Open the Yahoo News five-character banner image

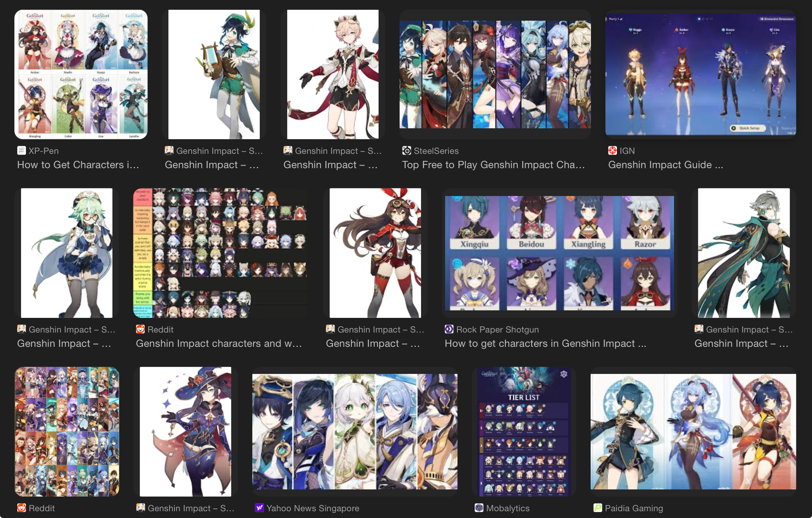point(354,431)
